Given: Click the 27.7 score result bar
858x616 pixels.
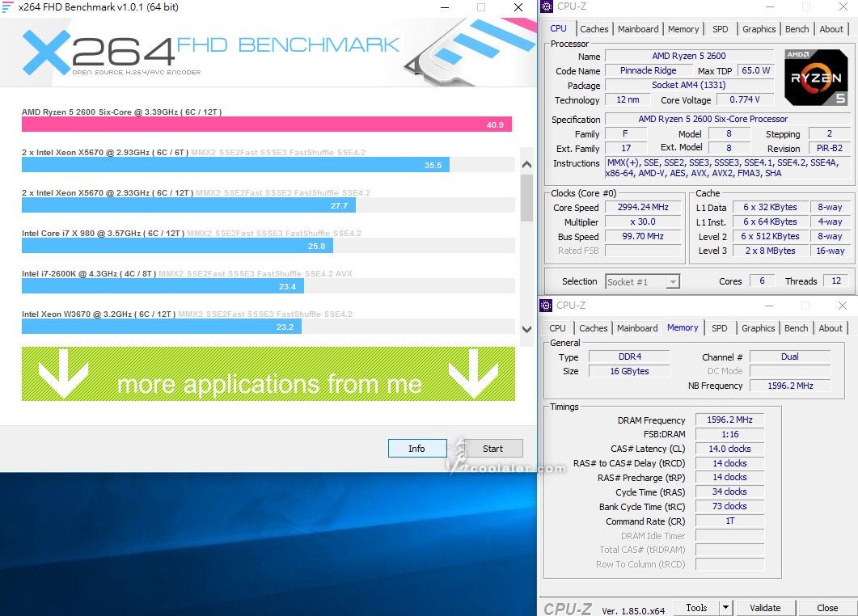Looking at the screenshot, I should click(188, 205).
